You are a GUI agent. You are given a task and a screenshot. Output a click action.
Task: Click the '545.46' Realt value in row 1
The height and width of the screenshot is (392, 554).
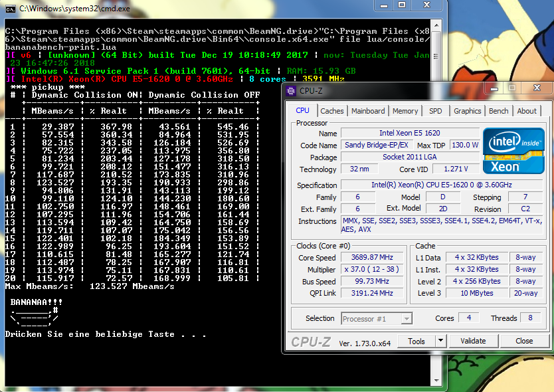[233, 127]
